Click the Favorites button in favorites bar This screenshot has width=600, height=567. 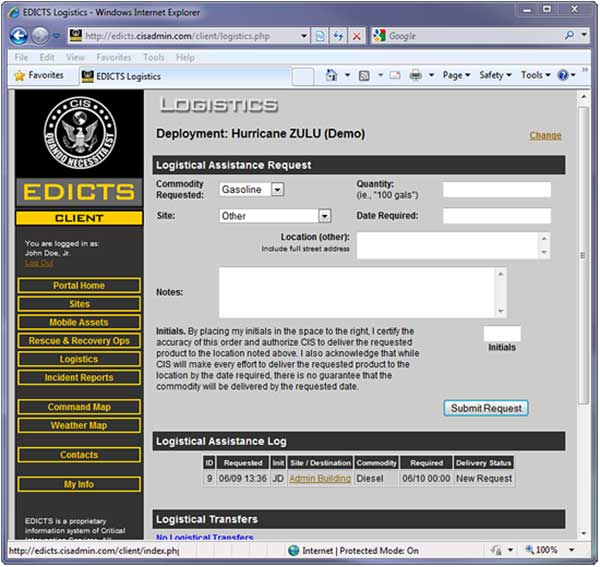[39, 75]
